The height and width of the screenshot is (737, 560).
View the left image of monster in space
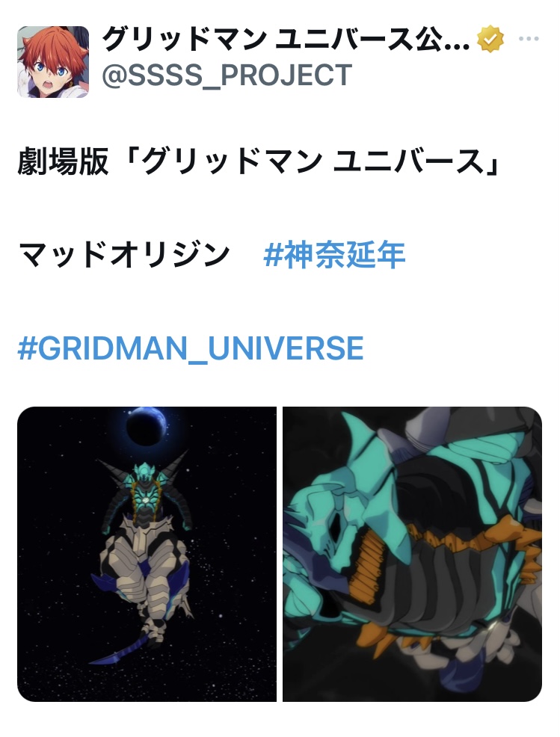[x=147, y=554]
